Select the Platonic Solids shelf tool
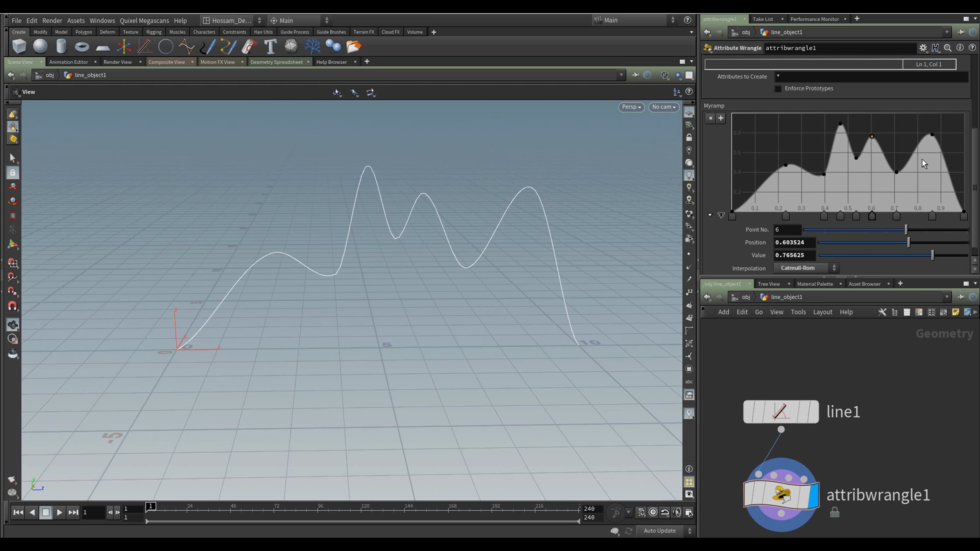 point(291,47)
